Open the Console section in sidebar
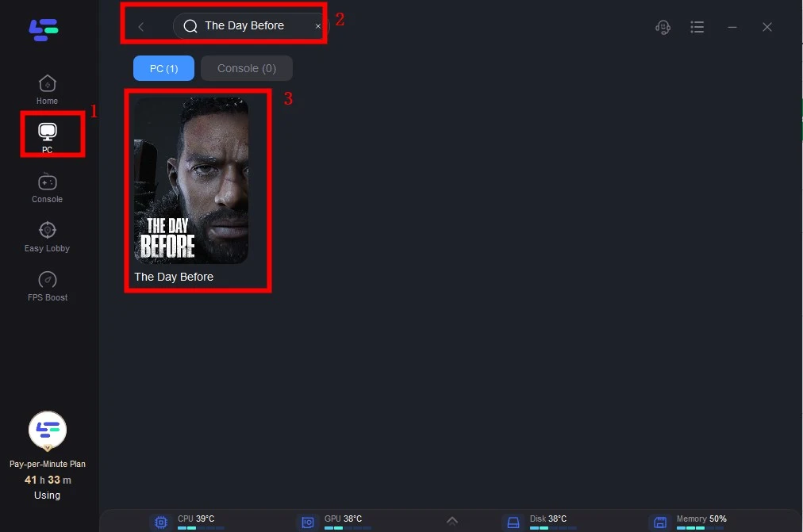 pos(47,187)
